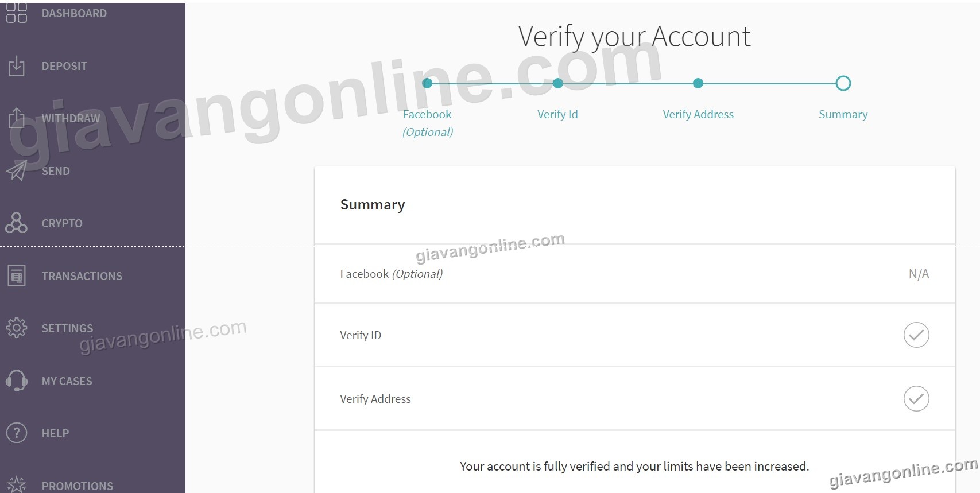This screenshot has width=980, height=493.
Task: Select the Withdraw upload-arrow icon
Action: pos(17,118)
